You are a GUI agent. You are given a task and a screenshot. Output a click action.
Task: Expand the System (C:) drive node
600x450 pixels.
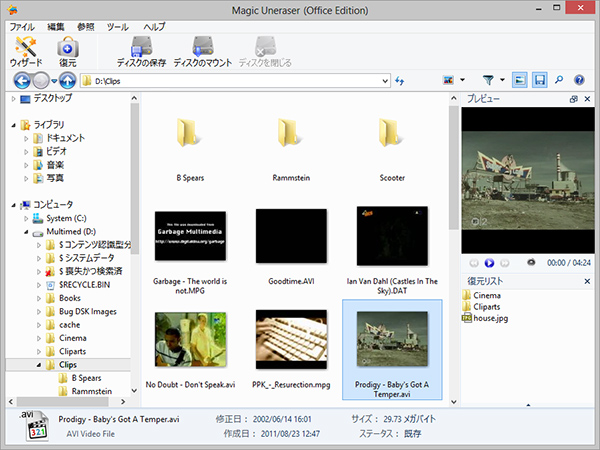(x=26, y=218)
